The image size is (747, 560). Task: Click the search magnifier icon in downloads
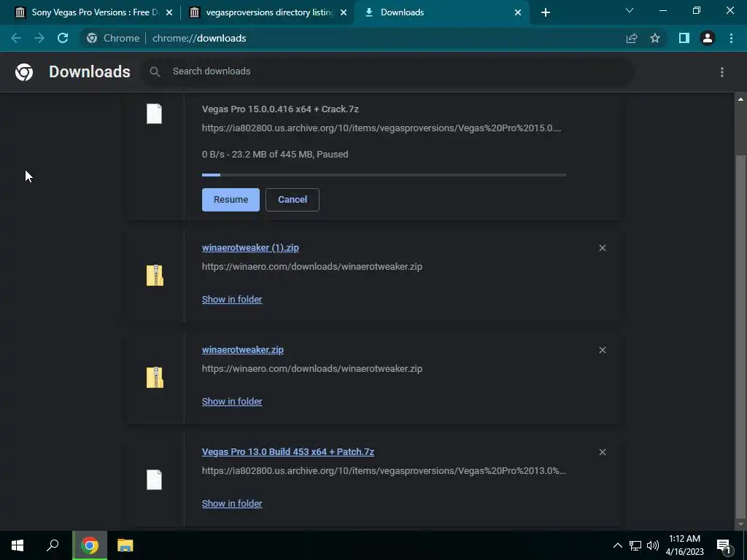click(x=155, y=72)
